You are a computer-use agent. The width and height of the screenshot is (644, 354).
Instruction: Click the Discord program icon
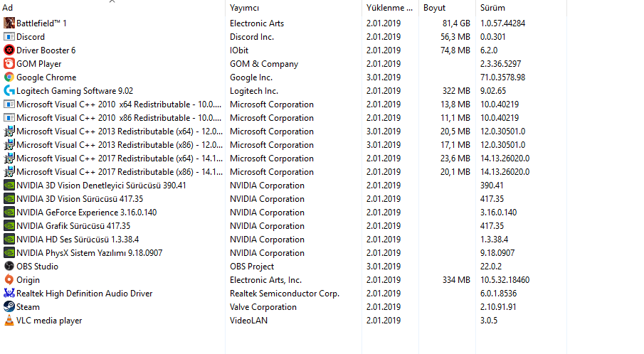(x=9, y=36)
